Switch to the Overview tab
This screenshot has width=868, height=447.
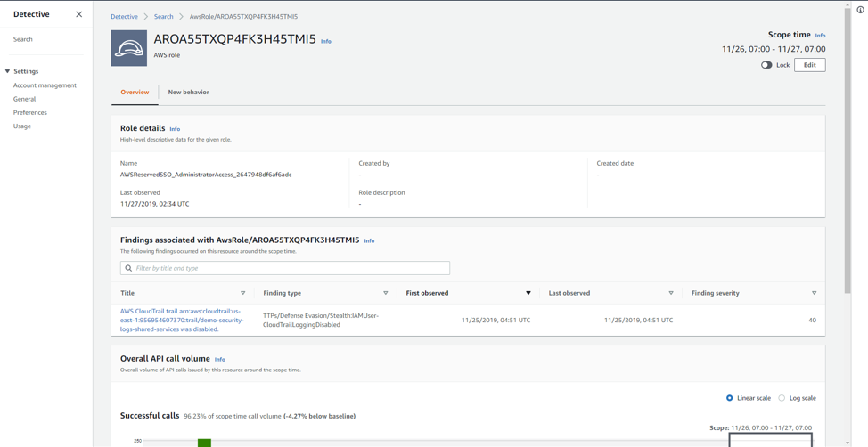click(x=135, y=93)
